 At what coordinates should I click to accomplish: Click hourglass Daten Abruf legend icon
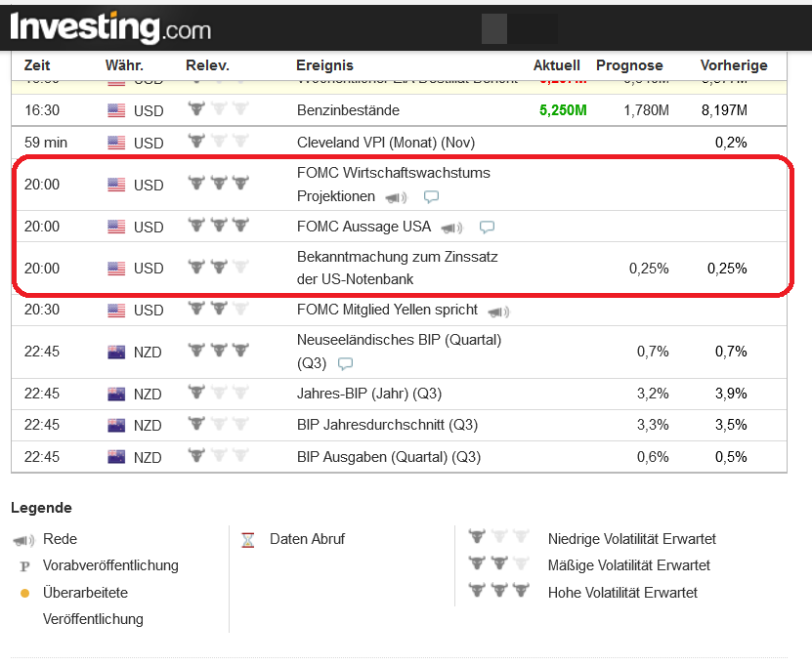(x=248, y=539)
